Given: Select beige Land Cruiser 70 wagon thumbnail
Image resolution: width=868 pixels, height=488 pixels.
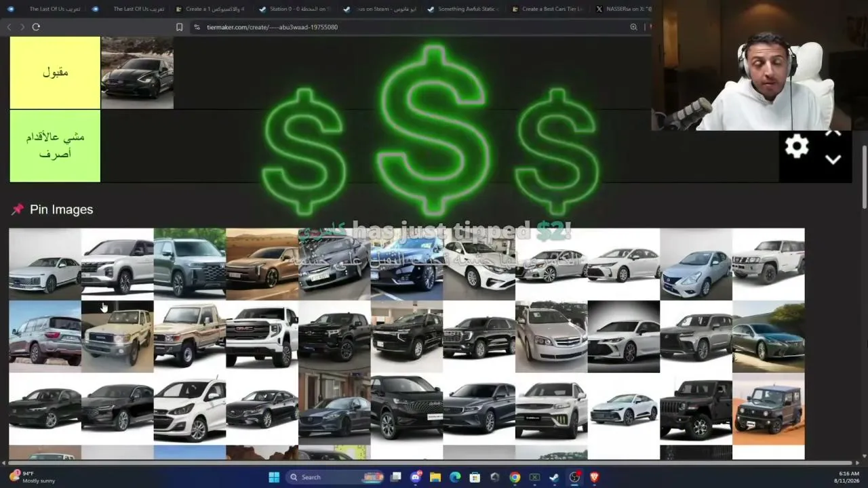Looking at the screenshot, I should (117, 336).
